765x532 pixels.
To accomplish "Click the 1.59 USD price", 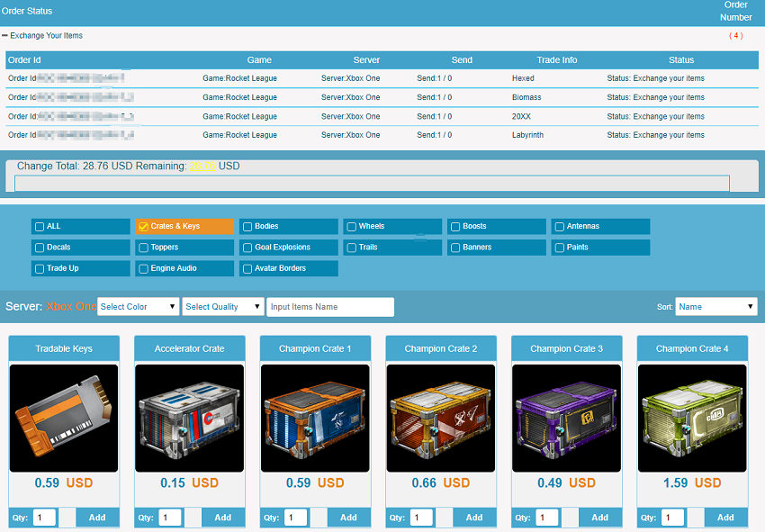I will click(x=692, y=482).
